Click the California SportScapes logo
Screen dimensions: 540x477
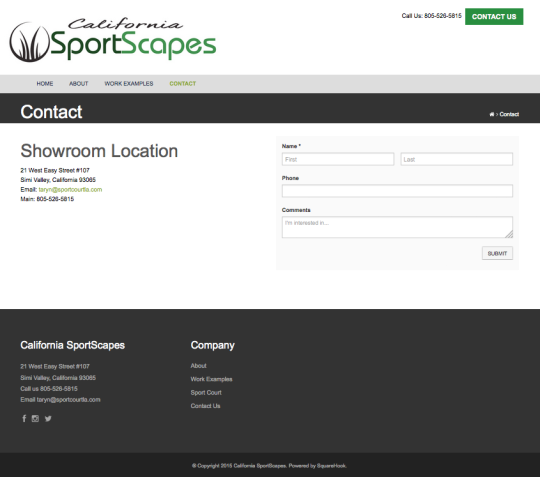(113, 40)
